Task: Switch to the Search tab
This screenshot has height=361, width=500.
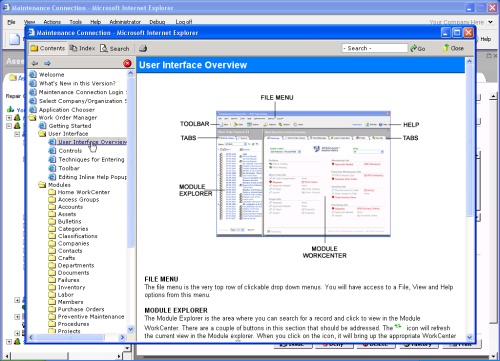Action: (115, 49)
